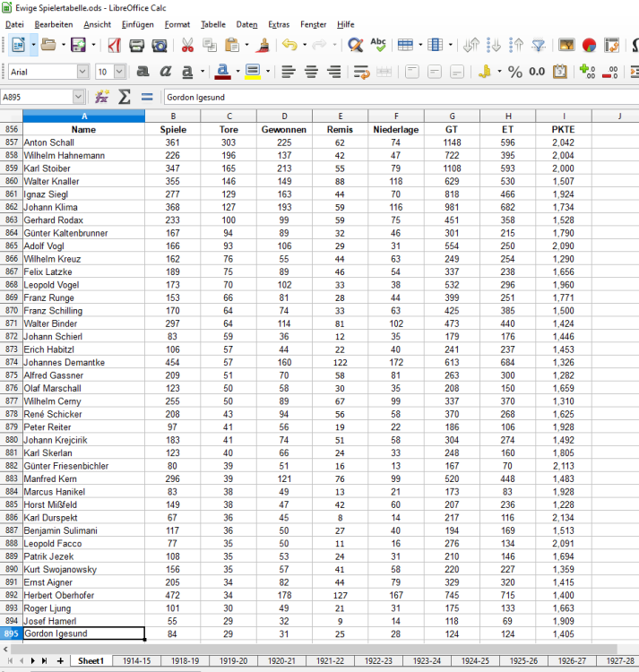The width and height of the screenshot is (639, 672).
Task: Toggle wrap text in cell
Action: (361, 72)
